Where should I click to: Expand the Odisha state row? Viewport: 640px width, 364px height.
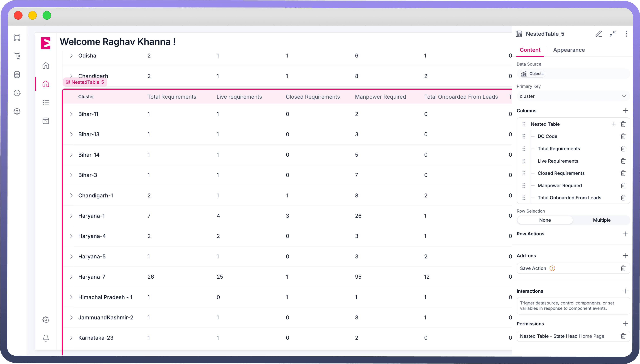click(71, 56)
